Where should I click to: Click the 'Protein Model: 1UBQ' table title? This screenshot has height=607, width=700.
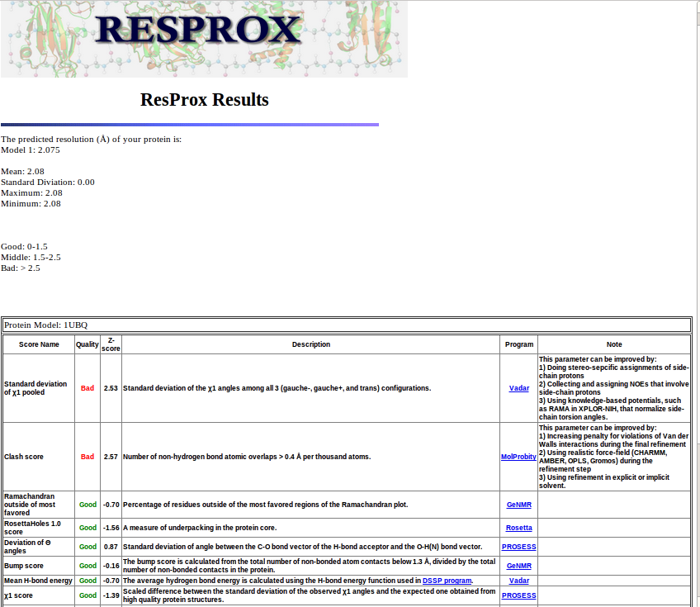coord(46,325)
